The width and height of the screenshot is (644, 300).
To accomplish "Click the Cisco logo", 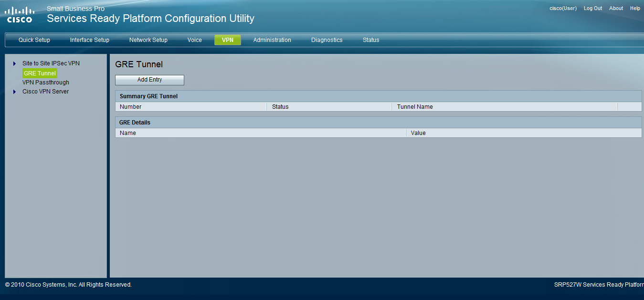I will 20,15.
